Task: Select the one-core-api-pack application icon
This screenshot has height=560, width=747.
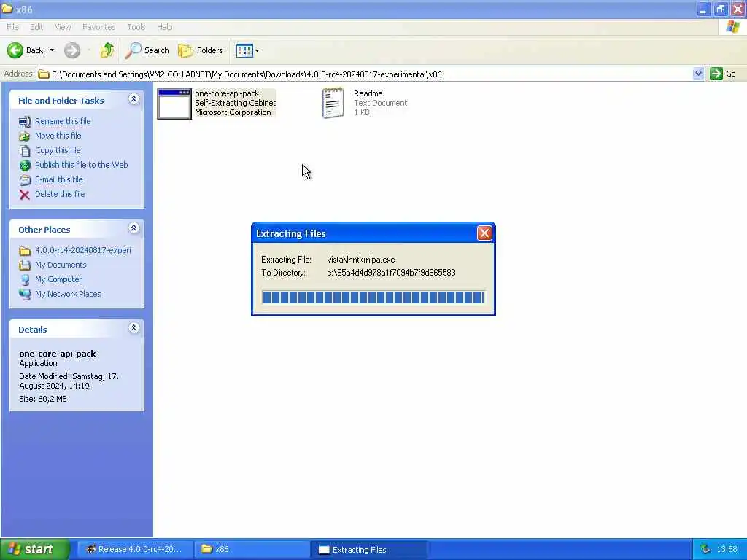Action: tap(174, 104)
